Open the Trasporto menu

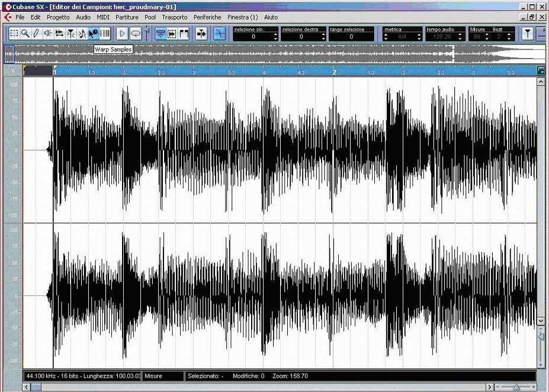click(175, 17)
